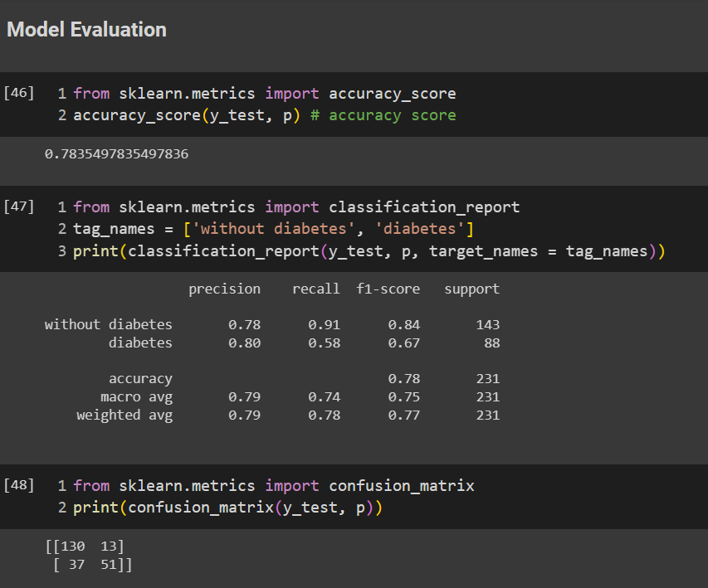Click the 0.7835497835497836 output value
This screenshot has width=708, height=588.
pyautogui.click(x=116, y=154)
